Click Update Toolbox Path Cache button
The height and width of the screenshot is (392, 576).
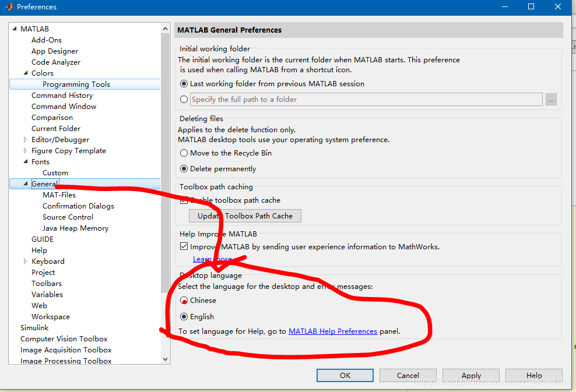click(245, 216)
